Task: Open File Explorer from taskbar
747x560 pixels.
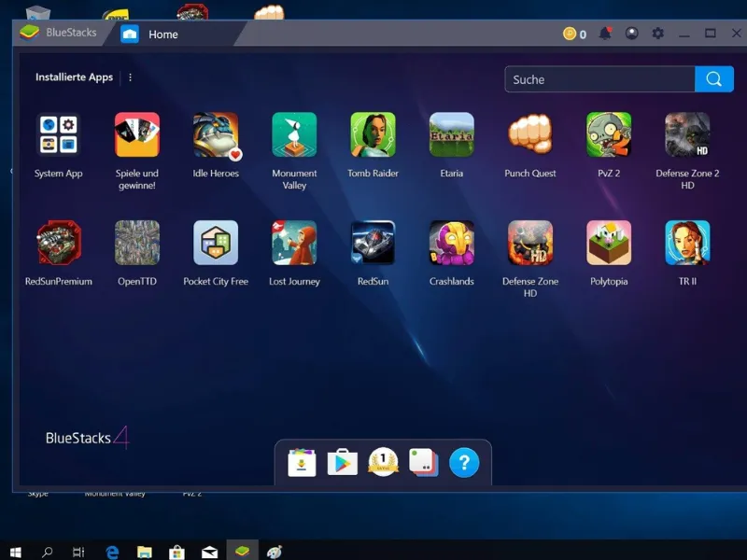Action: click(145, 552)
